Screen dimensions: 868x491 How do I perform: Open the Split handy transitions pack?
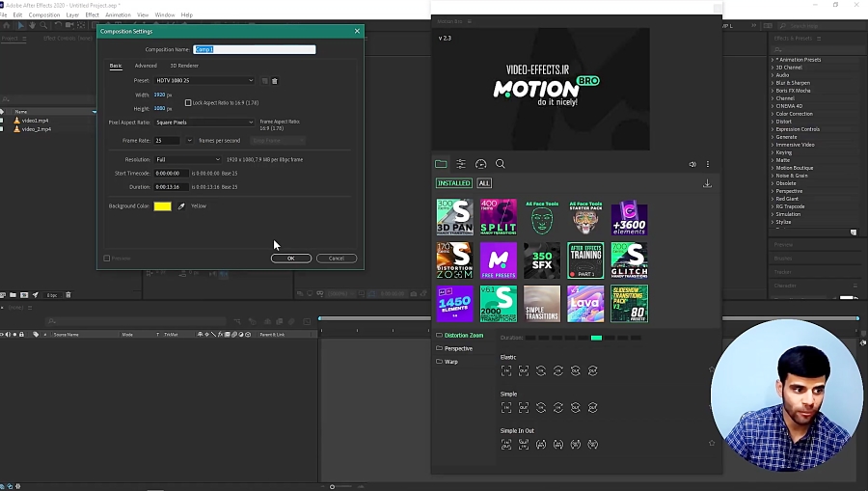(499, 217)
